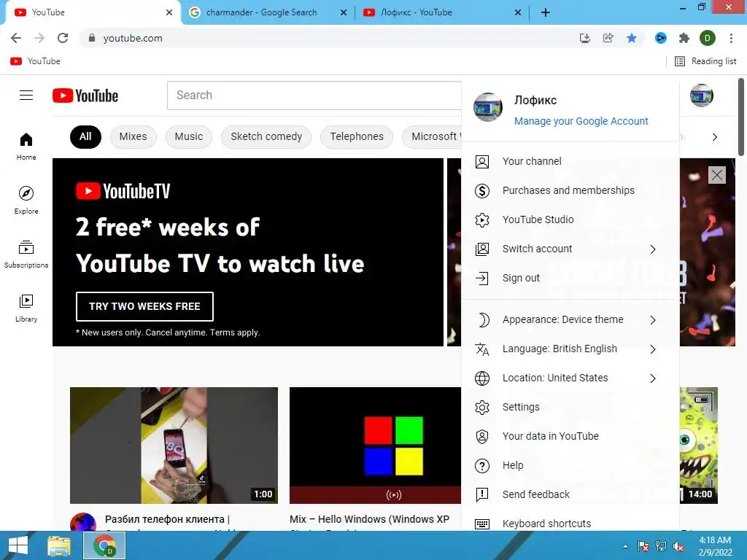
Task: Open the Mix – Hello Windows title
Action: point(369,519)
